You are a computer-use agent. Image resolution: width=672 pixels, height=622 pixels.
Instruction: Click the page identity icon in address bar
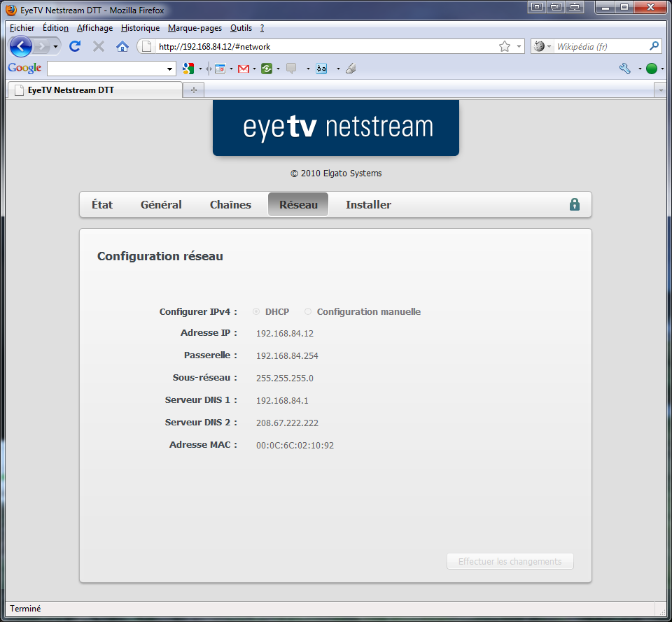(x=146, y=46)
